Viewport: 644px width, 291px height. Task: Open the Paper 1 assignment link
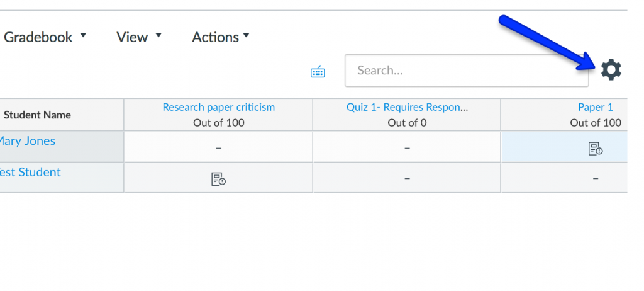pos(595,107)
